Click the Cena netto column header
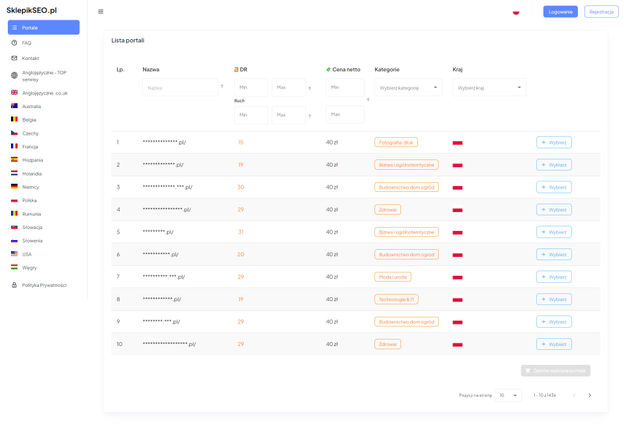This screenshot has width=624, height=430. 343,70
